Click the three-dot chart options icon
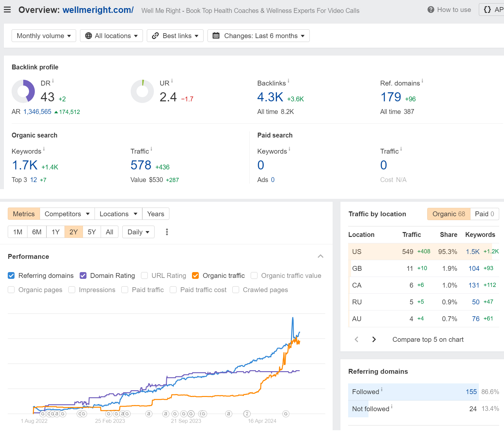Viewport: 504px width, 437px height. tap(167, 232)
